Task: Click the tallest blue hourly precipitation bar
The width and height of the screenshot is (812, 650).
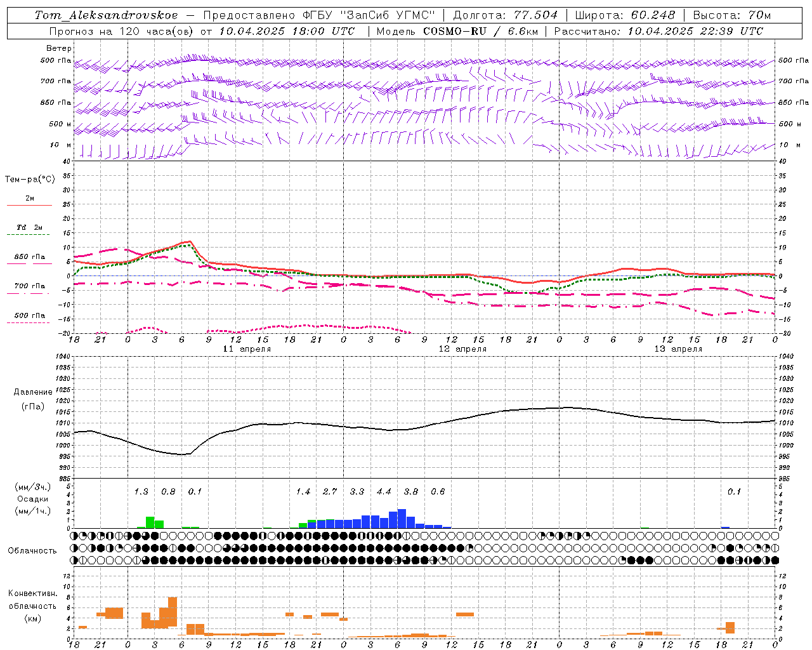Action: [x=402, y=519]
